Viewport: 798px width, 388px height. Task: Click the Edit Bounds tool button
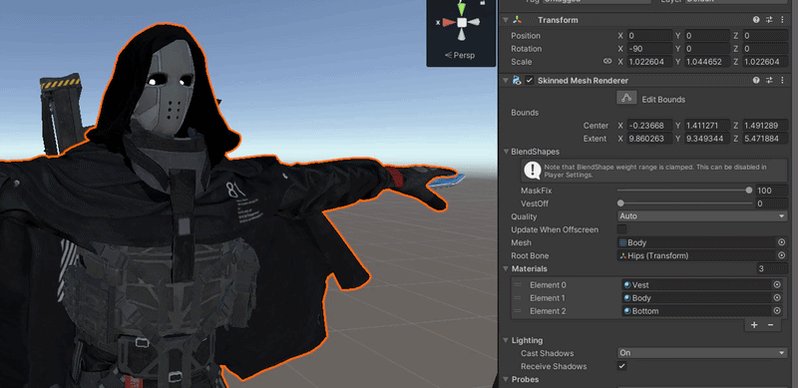626,98
